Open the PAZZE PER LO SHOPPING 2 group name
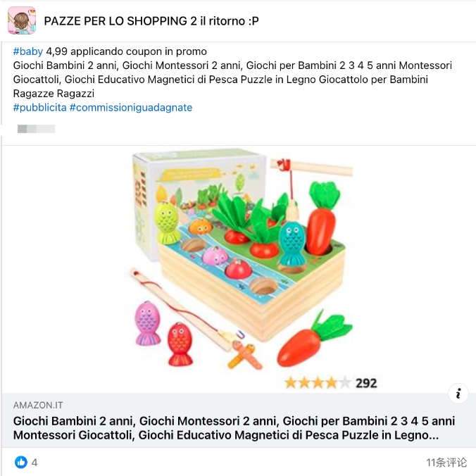Screen dimensions: 476x476 151,21
